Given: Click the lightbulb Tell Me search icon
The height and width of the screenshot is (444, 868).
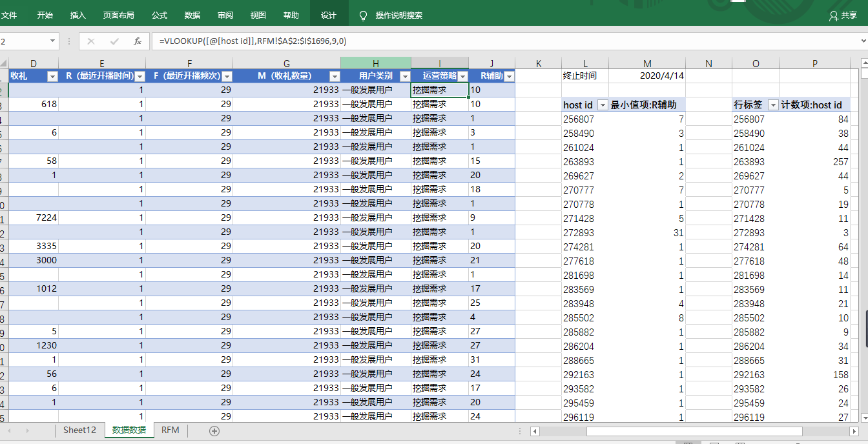Looking at the screenshot, I should 364,15.
